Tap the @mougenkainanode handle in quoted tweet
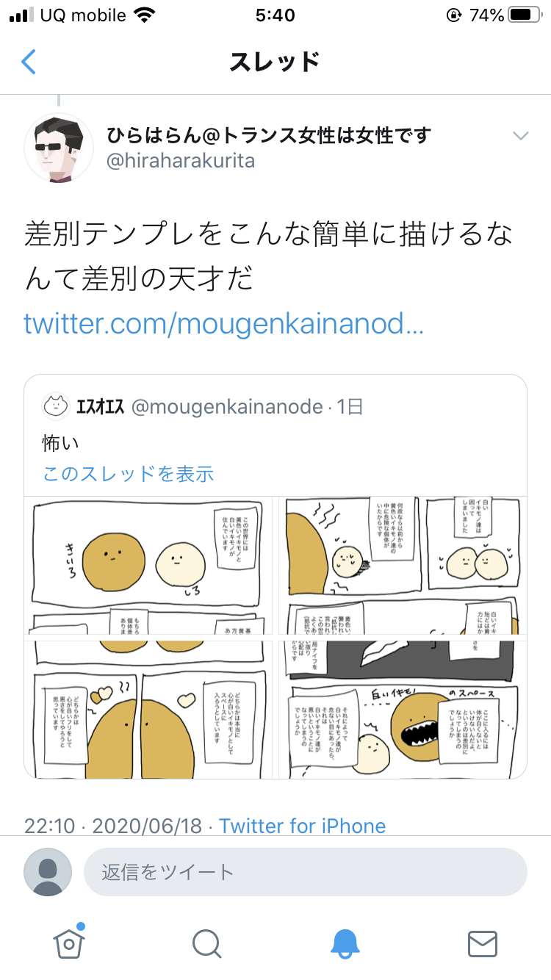Image resolution: width=551 pixels, height=980 pixels. click(x=227, y=406)
